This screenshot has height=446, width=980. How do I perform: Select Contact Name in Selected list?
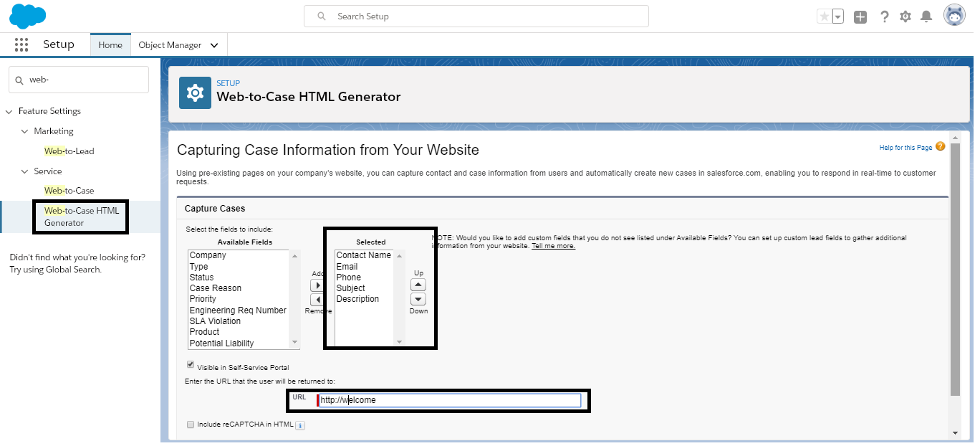point(364,255)
